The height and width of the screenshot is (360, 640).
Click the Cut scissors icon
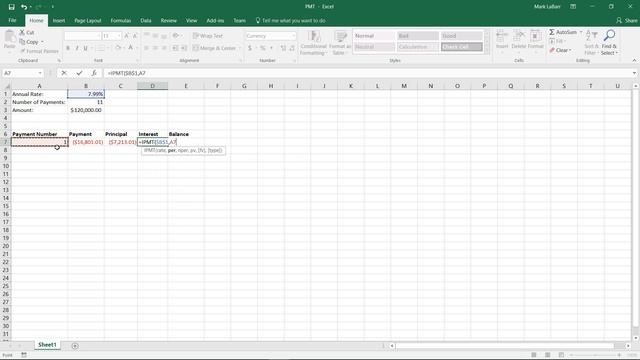tap(22, 32)
